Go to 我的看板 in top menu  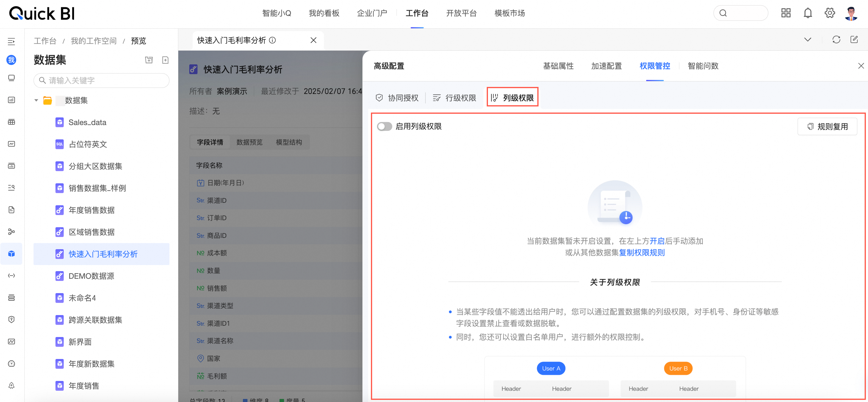pos(324,13)
